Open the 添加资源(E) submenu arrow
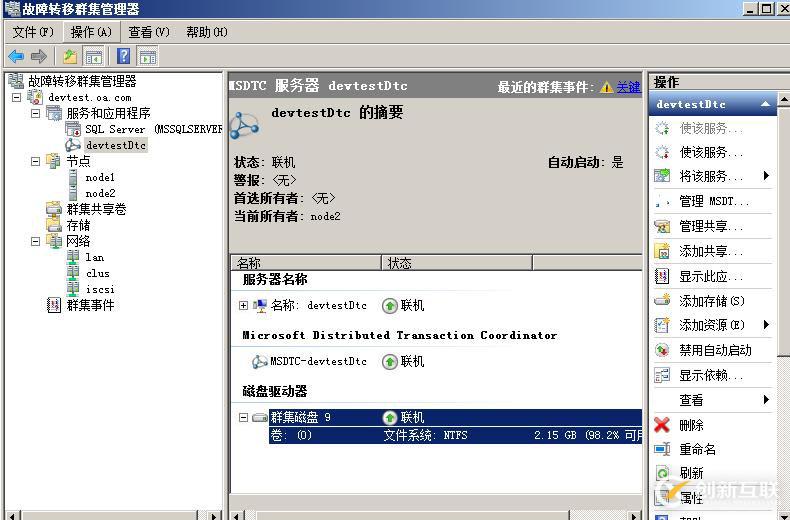790x520 pixels. click(x=766, y=324)
